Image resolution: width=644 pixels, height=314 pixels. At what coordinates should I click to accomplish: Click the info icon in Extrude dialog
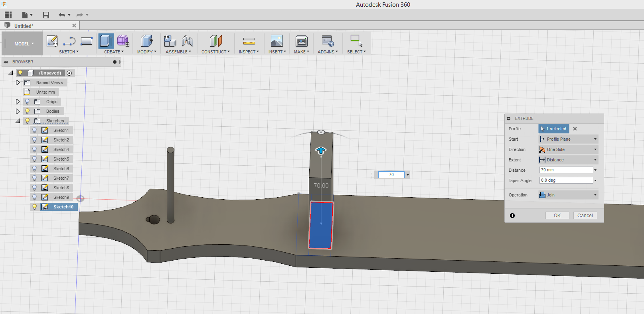512,216
